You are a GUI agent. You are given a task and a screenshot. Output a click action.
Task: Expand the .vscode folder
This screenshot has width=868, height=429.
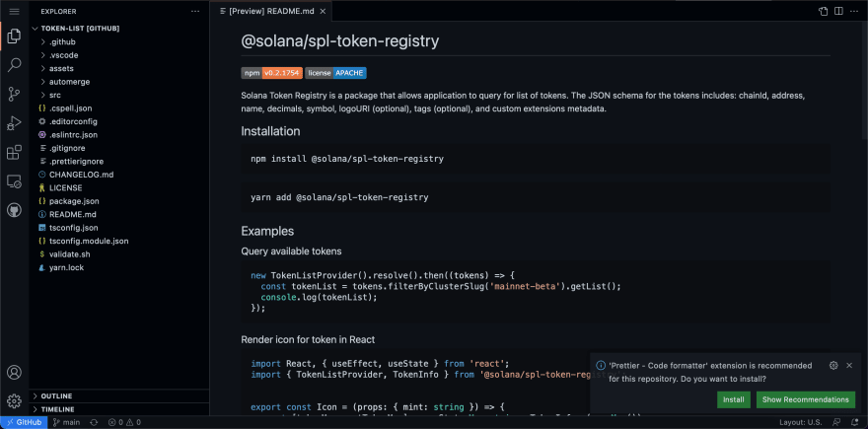119,55
